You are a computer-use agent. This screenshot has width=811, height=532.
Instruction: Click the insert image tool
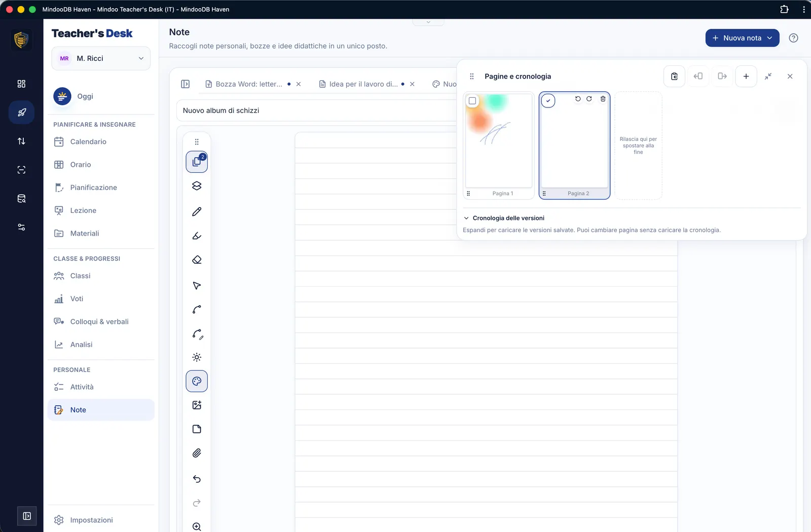pos(197,405)
